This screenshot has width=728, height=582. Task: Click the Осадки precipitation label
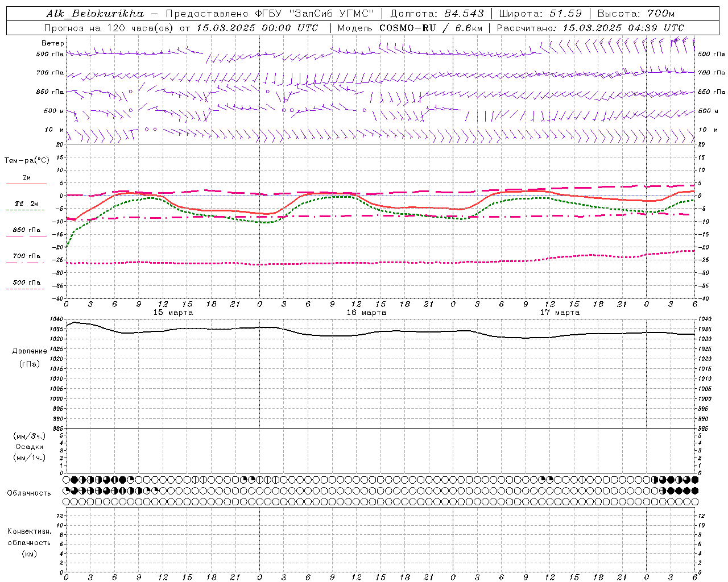click(x=30, y=447)
